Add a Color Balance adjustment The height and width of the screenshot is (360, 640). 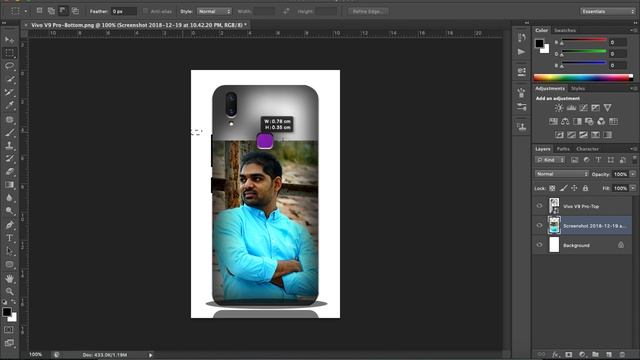pos(565,121)
